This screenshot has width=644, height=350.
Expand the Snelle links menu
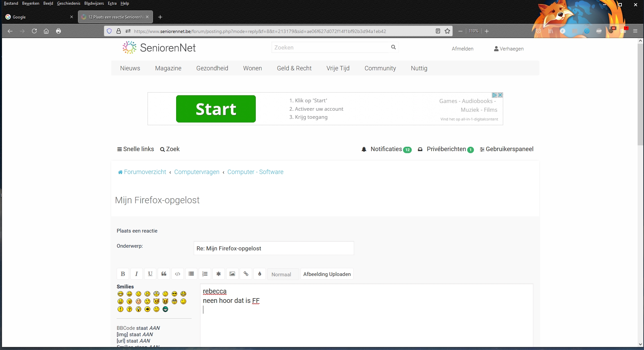coord(135,149)
